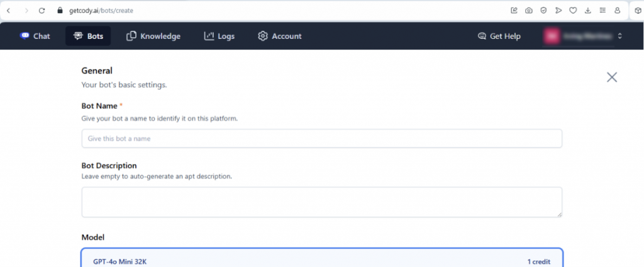Click the padlock site security icon

tap(60, 11)
